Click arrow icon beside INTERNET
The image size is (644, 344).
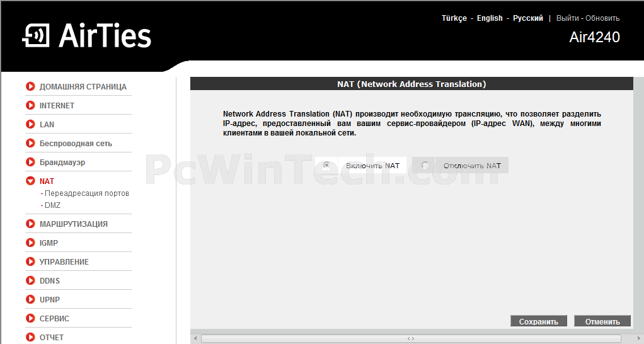[x=30, y=105]
